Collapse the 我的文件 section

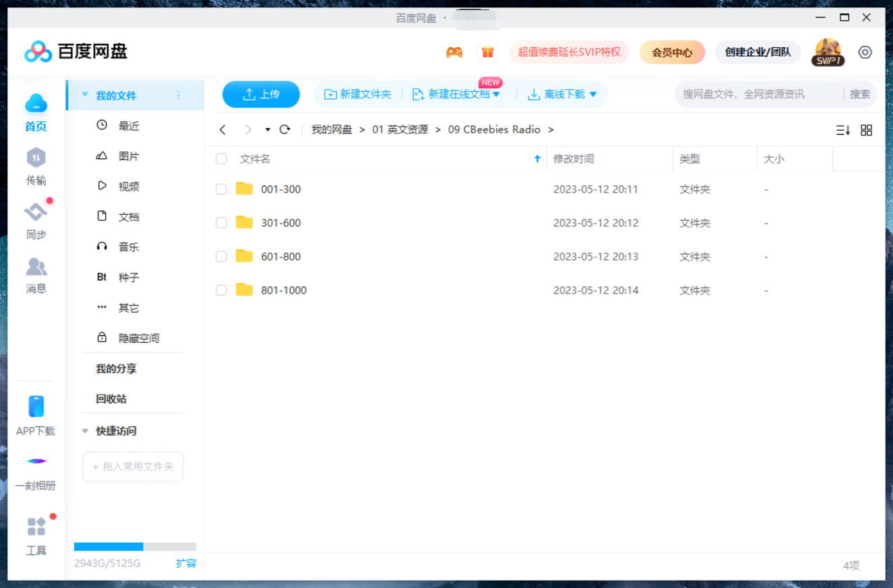pyautogui.click(x=84, y=95)
